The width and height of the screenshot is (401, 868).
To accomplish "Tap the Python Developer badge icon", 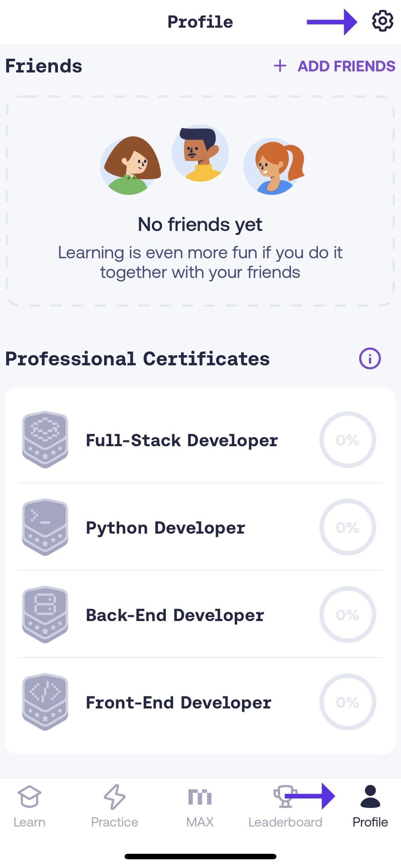I will [45, 527].
